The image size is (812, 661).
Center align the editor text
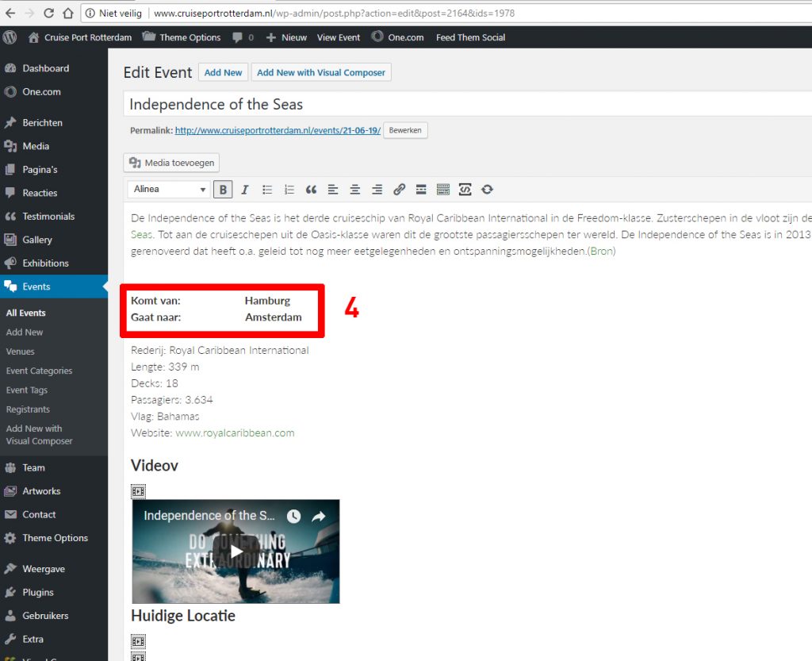tap(354, 190)
